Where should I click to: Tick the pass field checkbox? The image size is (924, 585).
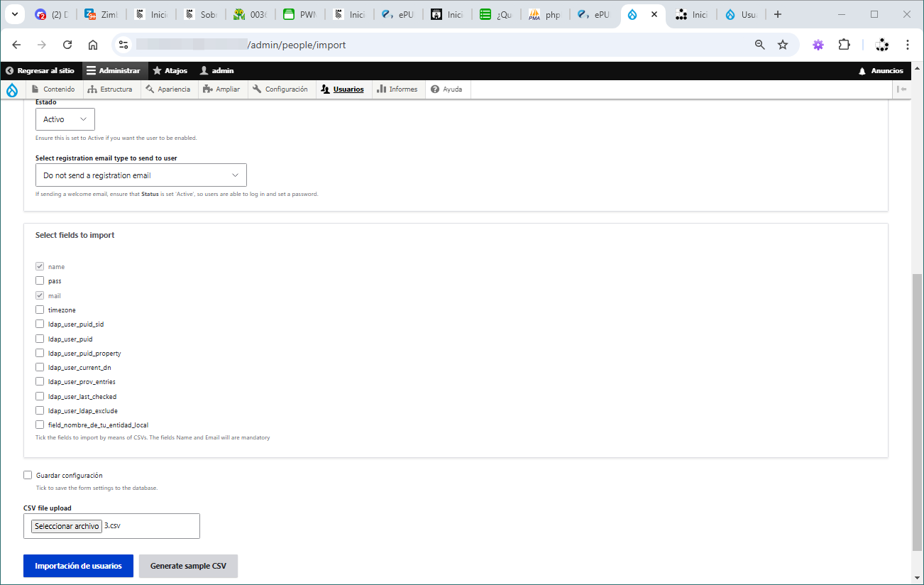click(40, 281)
